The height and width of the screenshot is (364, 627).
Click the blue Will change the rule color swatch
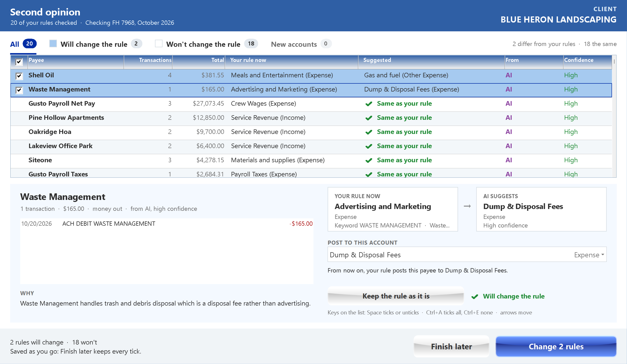pos(53,43)
